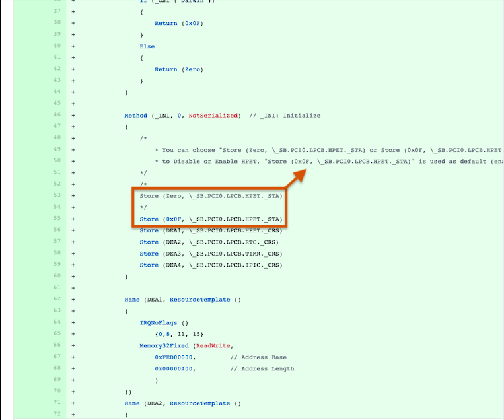Screen dimensions: 504x420
Task: Click the "Name (DEA1, ResourceTemplate ())" line
Action: 182,300
